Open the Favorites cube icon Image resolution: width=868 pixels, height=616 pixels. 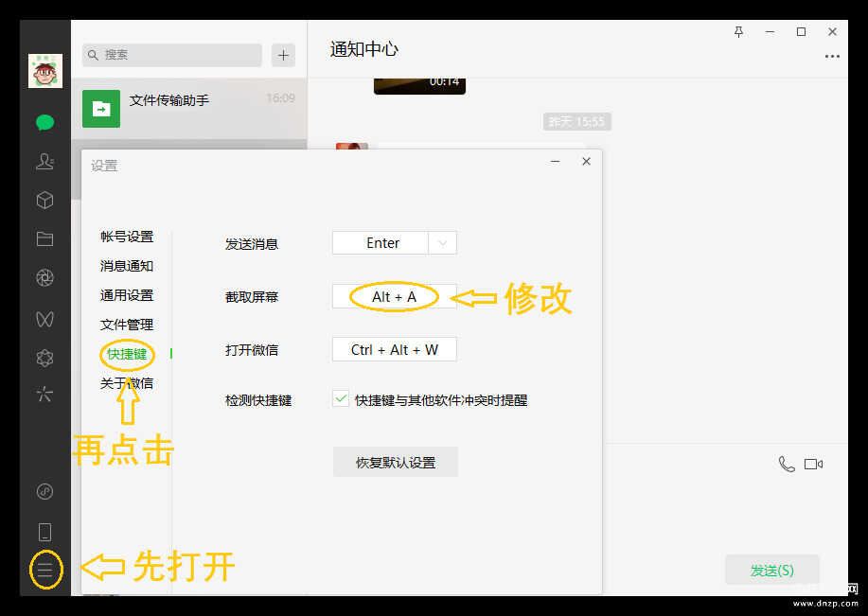coord(44,200)
